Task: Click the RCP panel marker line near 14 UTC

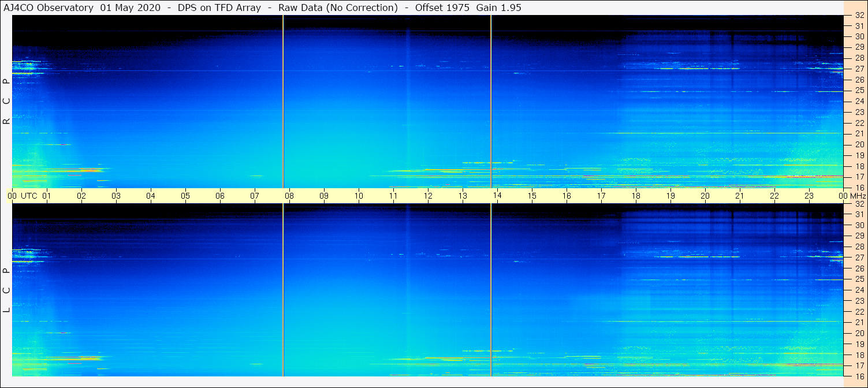Action: [x=491, y=102]
